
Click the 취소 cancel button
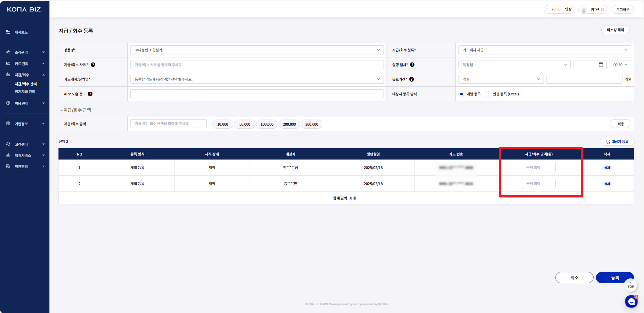(574, 278)
